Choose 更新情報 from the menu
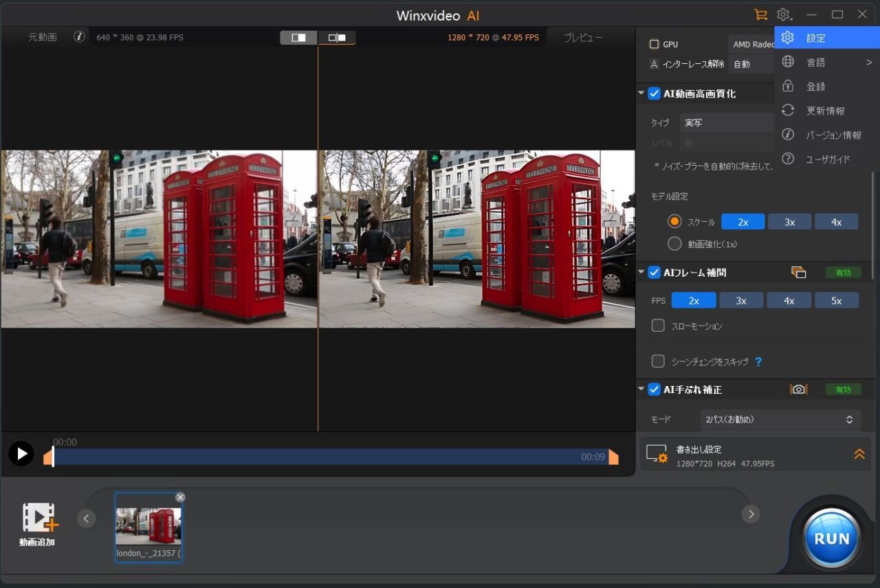The width and height of the screenshot is (880, 588). click(827, 110)
